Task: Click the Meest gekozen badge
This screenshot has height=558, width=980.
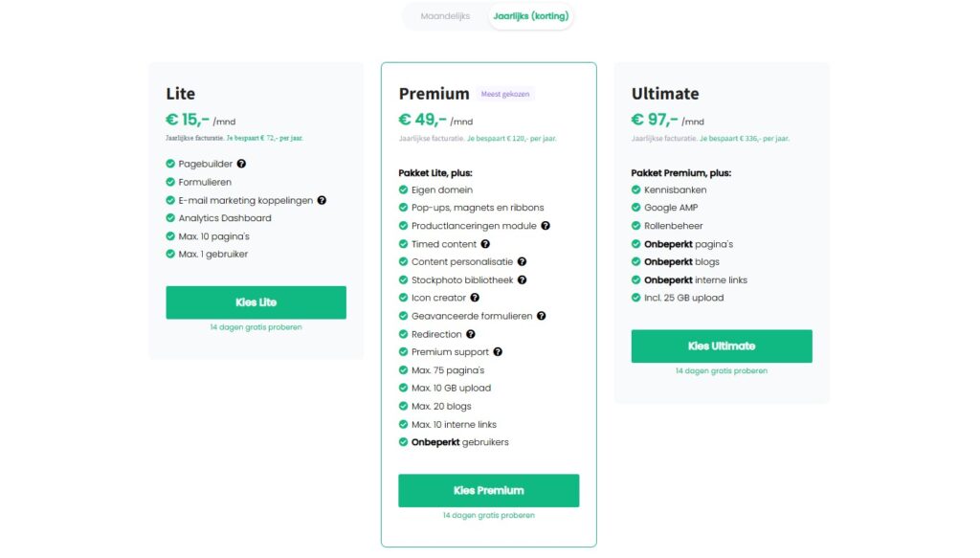Action: pyautogui.click(x=504, y=94)
